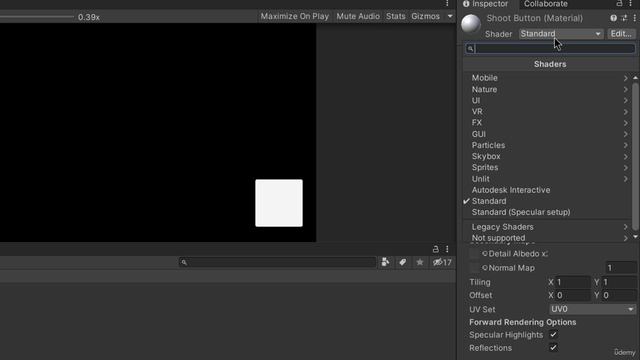Click the Shoot Button material preview sphere

click(471, 24)
